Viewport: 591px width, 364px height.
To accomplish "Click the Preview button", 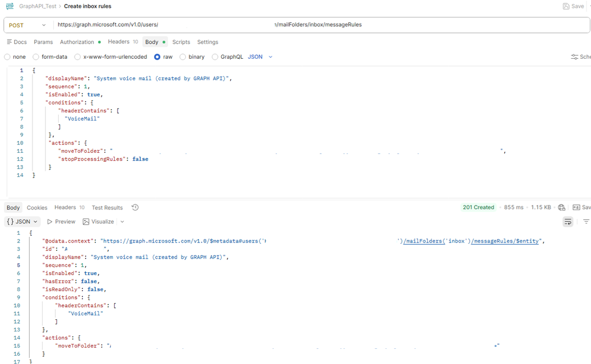I will (x=61, y=222).
